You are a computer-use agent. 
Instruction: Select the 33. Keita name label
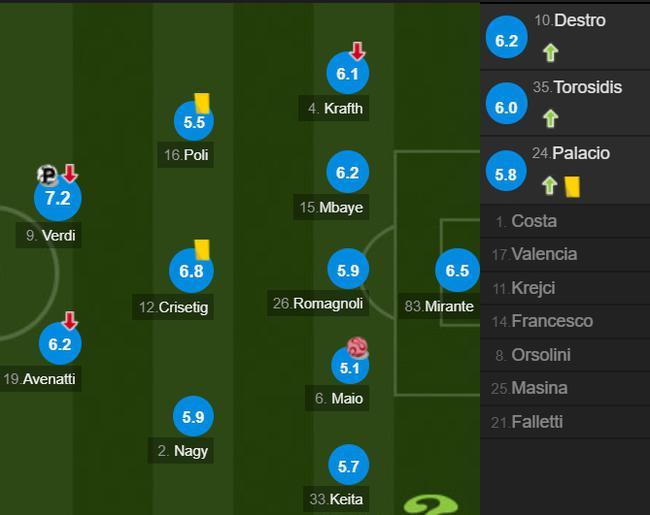pos(336,498)
